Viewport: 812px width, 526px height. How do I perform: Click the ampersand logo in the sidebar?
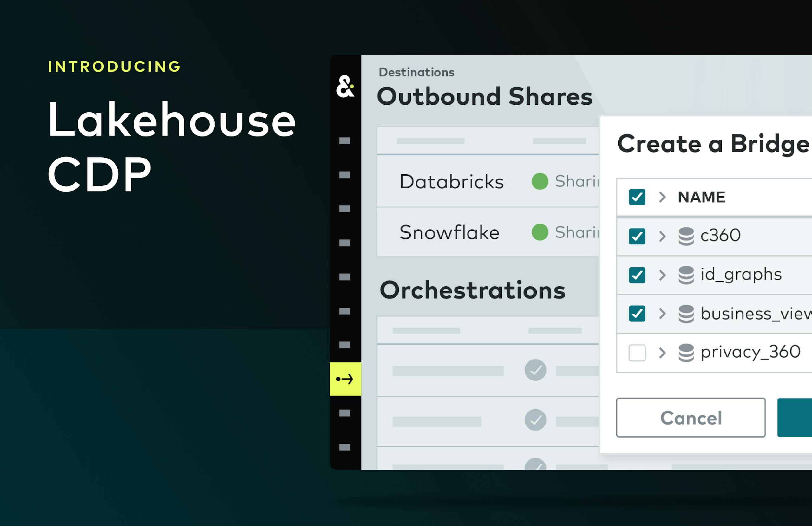coord(345,86)
